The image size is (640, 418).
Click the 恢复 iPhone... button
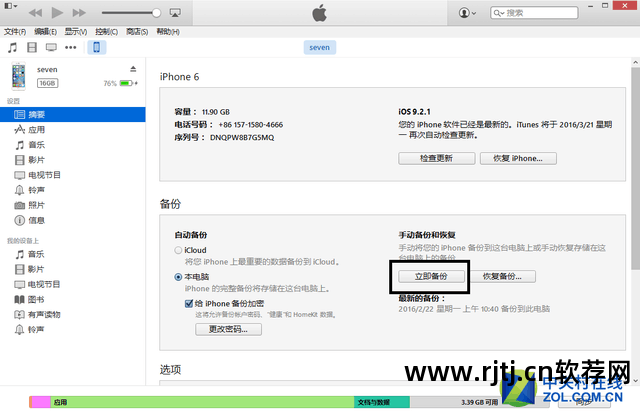click(x=518, y=158)
